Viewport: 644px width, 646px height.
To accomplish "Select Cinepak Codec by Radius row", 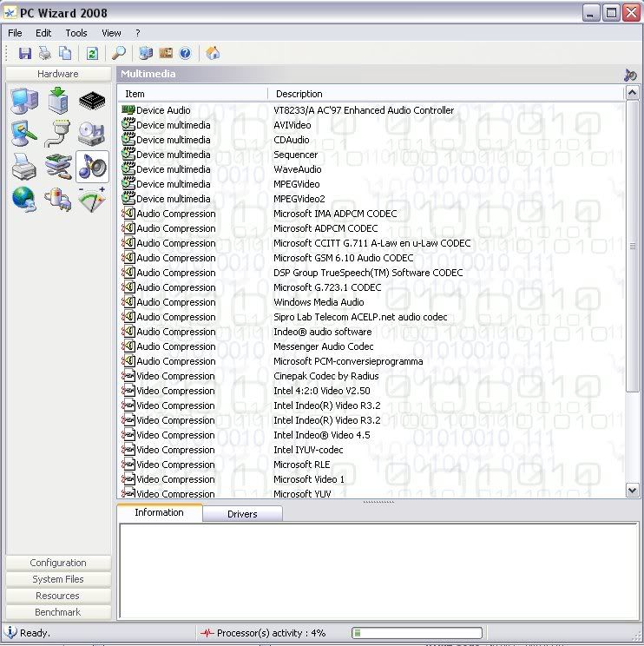I will tap(372, 376).
